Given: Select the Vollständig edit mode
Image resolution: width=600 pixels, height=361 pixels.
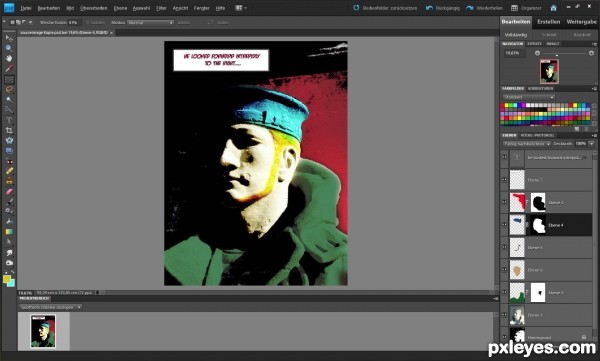Looking at the screenshot, I should 515,35.
